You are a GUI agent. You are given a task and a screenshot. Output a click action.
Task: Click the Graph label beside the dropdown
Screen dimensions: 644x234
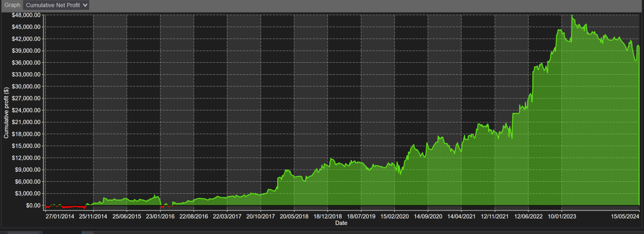13,5
